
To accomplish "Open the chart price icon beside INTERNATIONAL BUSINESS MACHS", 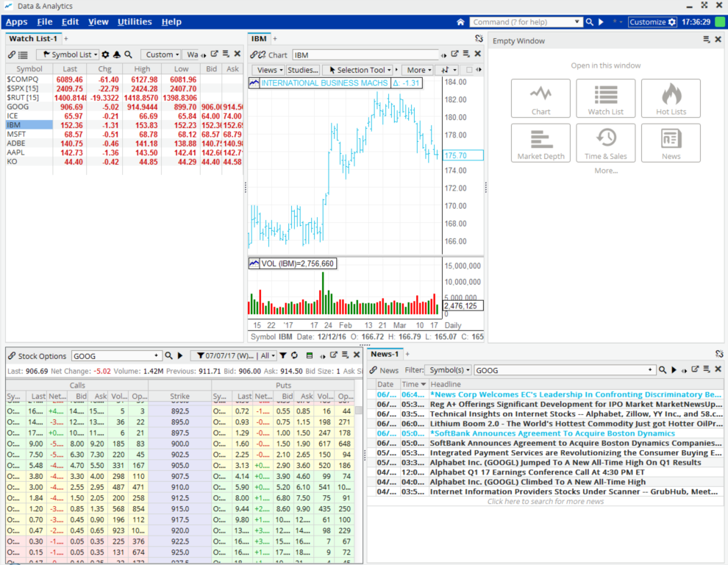I will 254,83.
